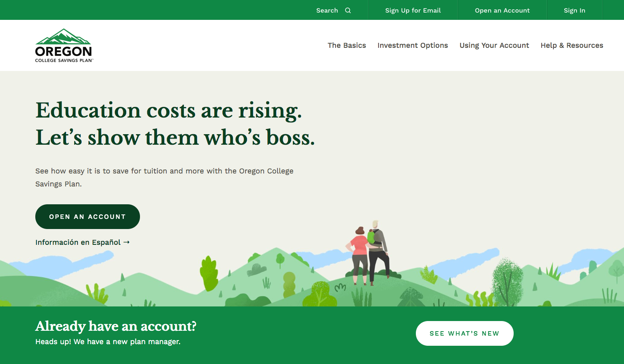
Task: Click the dark green OPEN AN ACCOUNT button
Action: (88, 216)
